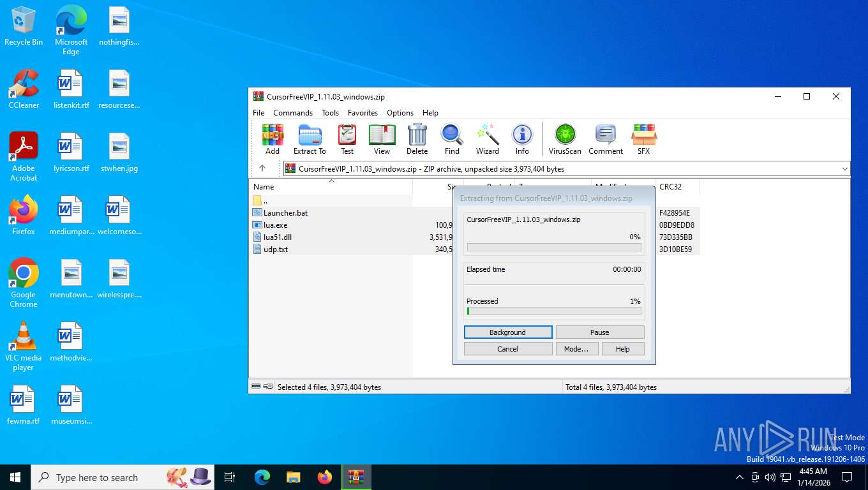Sort by the CRC32 column header
The width and height of the screenshot is (868, 490).
(677, 187)
